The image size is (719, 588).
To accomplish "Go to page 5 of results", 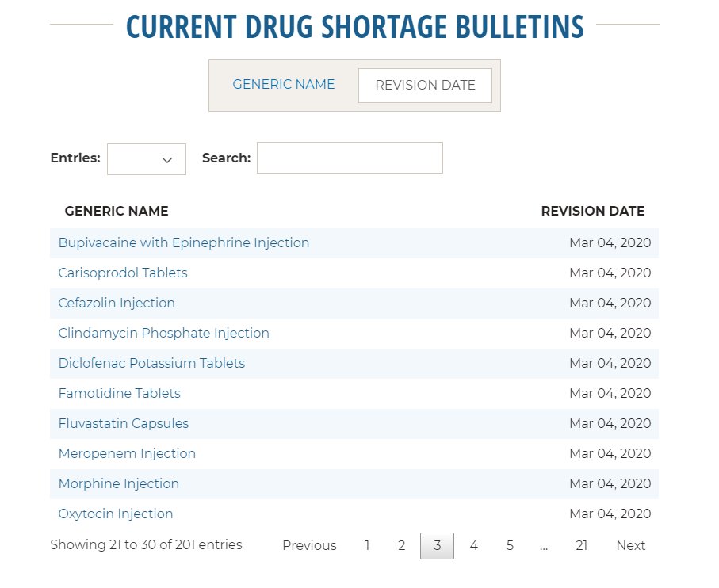I will (510, 545).
